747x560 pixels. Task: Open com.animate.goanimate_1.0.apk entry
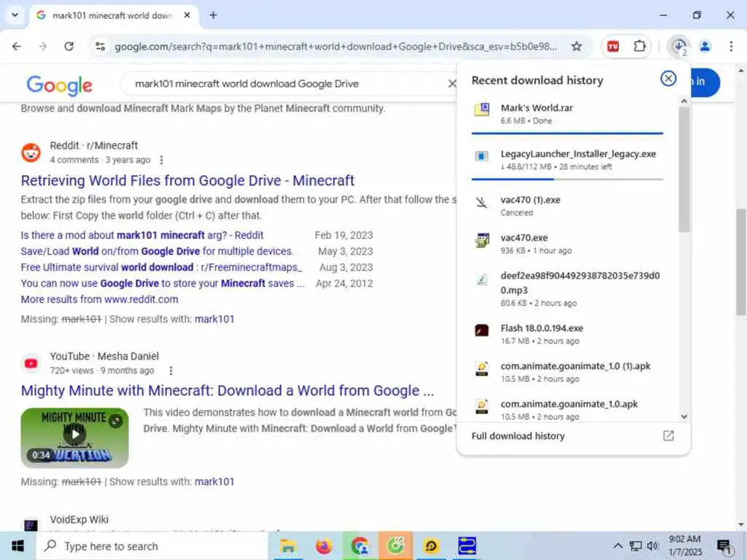(x=567, y=410)
